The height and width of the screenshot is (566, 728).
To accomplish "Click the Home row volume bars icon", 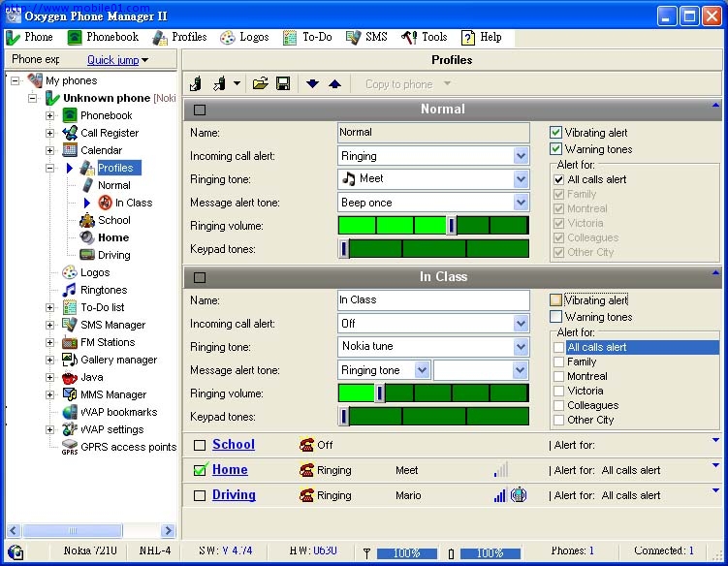I will 501,469.
